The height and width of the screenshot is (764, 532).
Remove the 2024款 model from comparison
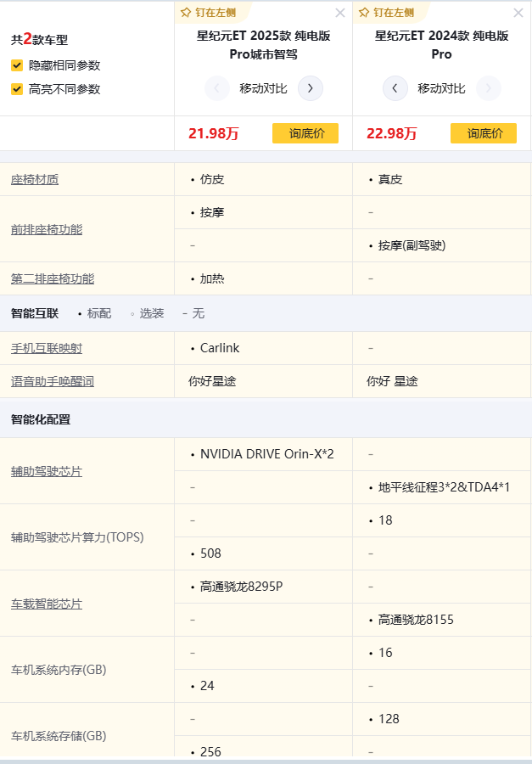pos(518,13)
